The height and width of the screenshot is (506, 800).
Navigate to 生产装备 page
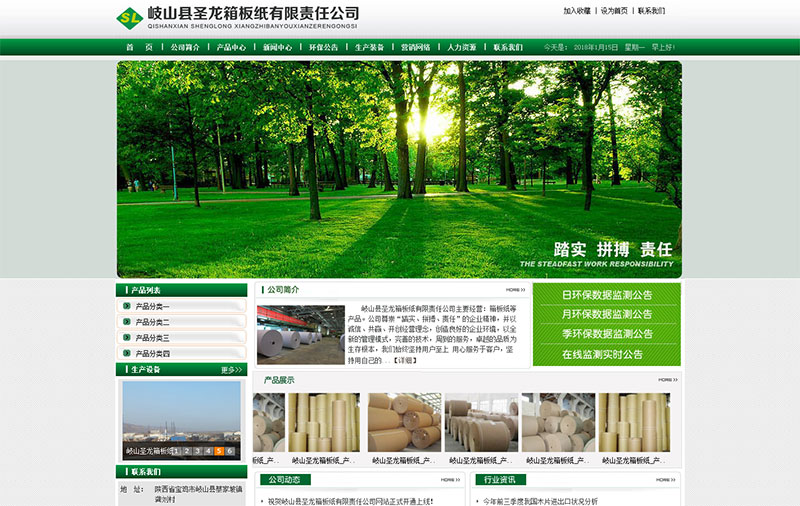pyautogui.click(x=369, y=47)
